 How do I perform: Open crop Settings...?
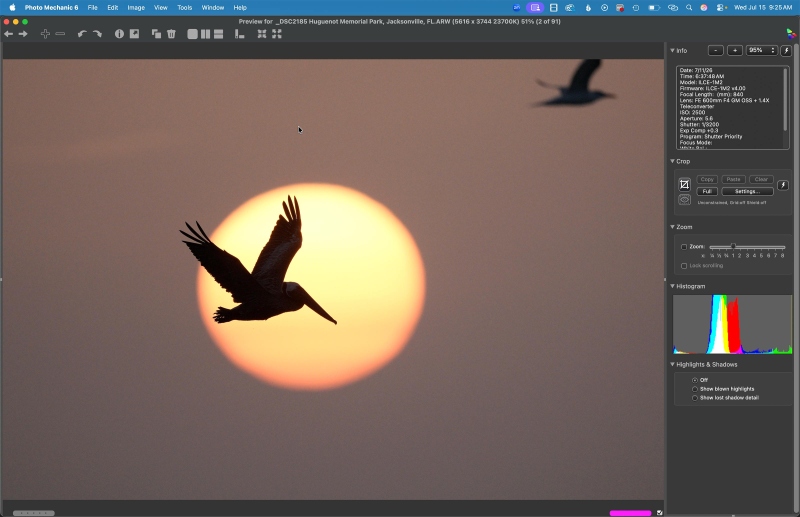(x=747, y=191)
